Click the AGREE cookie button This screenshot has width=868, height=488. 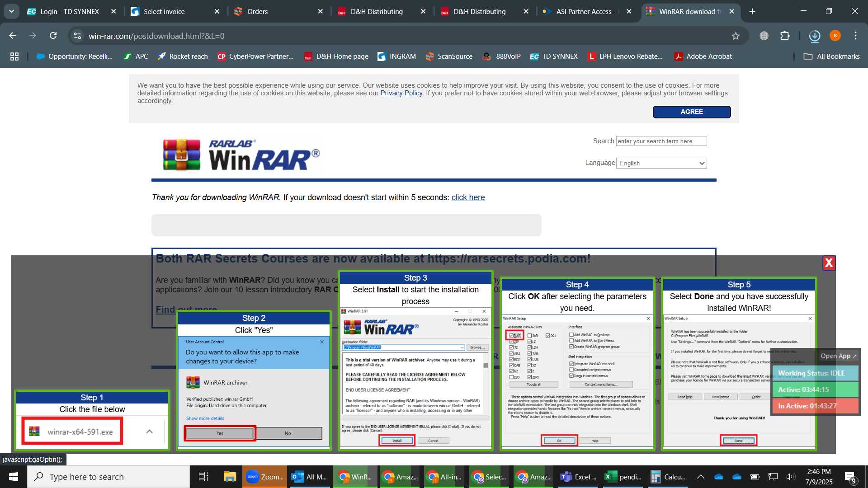692,112
